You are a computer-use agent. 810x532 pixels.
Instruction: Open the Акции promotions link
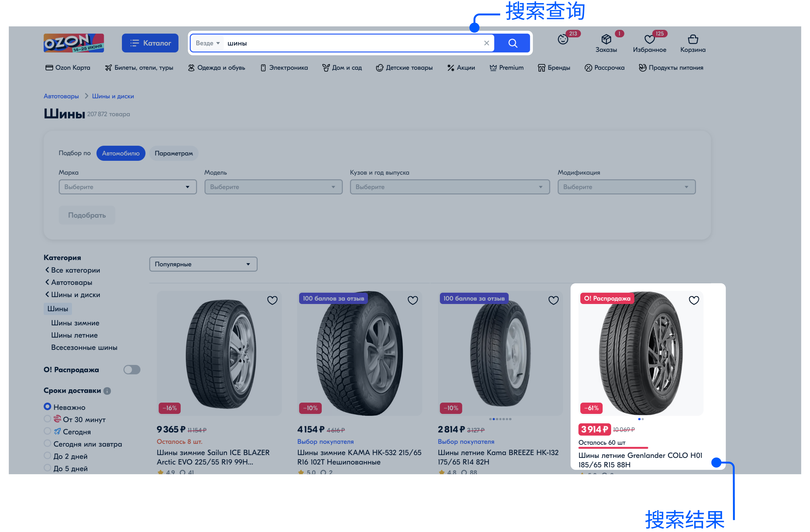pos(461,68)
